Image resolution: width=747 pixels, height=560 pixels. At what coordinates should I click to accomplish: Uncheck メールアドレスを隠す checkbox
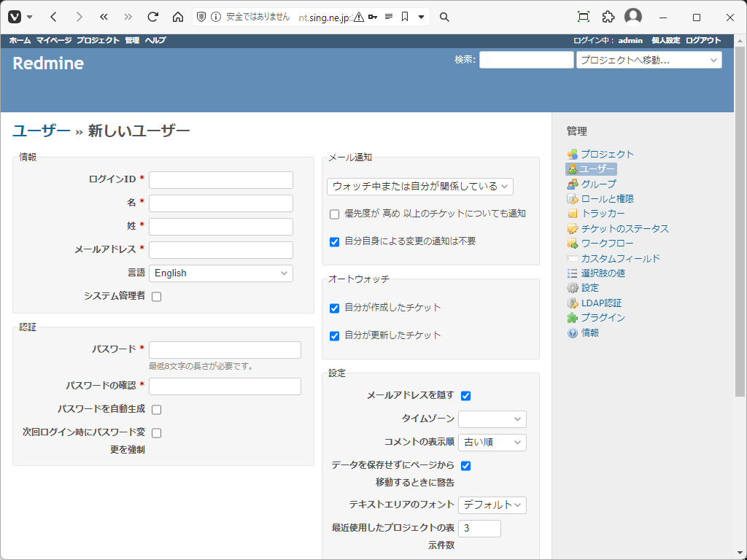click(x=466, y=396)
